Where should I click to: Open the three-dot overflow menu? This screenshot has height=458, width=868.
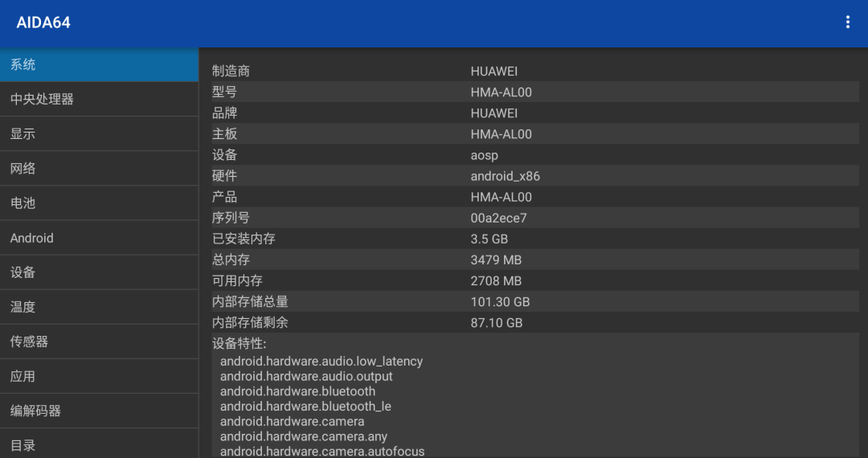(848, 22)
